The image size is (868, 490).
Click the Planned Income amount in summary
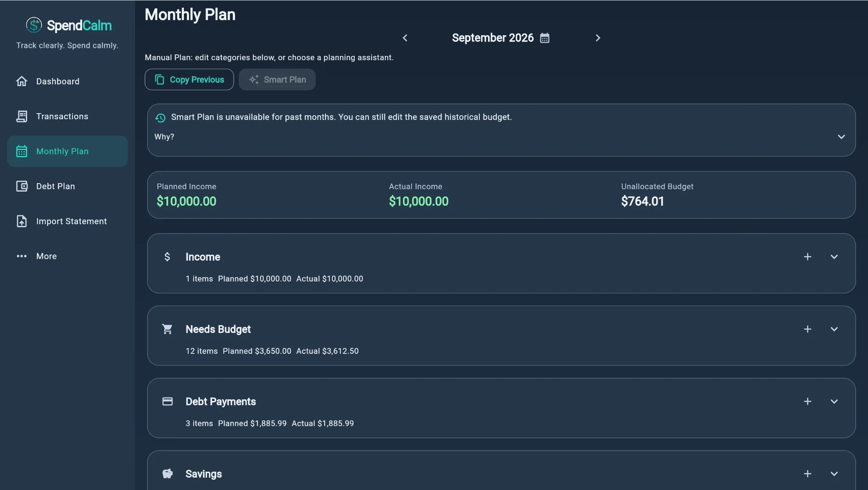point(186,201)
